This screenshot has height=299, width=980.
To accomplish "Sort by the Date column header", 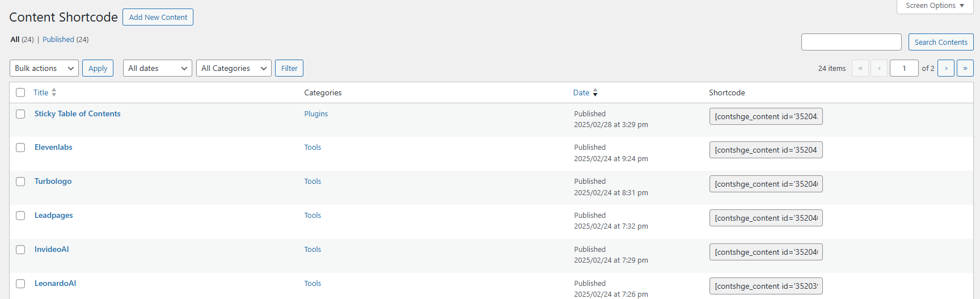I will pos(581,92).
